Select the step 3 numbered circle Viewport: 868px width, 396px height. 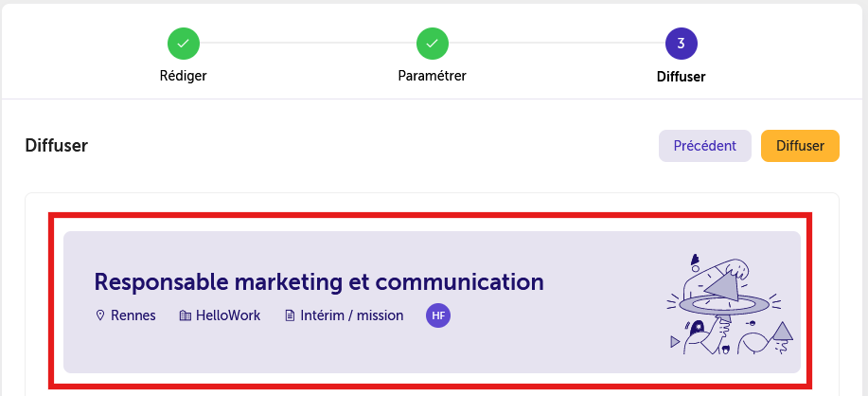point(681,44)
